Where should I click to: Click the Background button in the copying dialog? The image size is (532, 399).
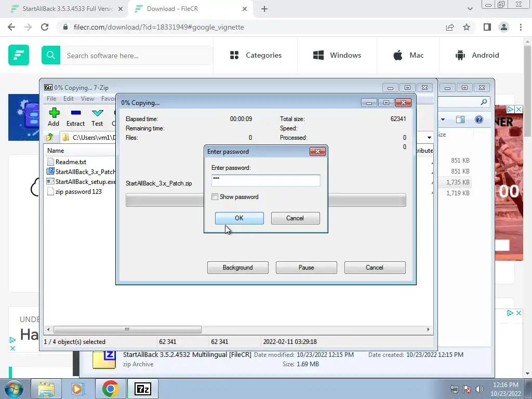tap(237, 268)
